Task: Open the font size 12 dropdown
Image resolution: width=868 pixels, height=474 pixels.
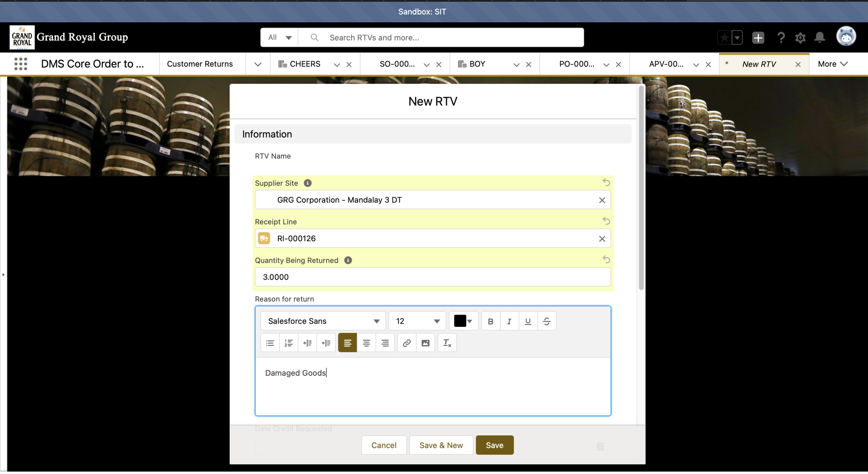Action: 417,321
